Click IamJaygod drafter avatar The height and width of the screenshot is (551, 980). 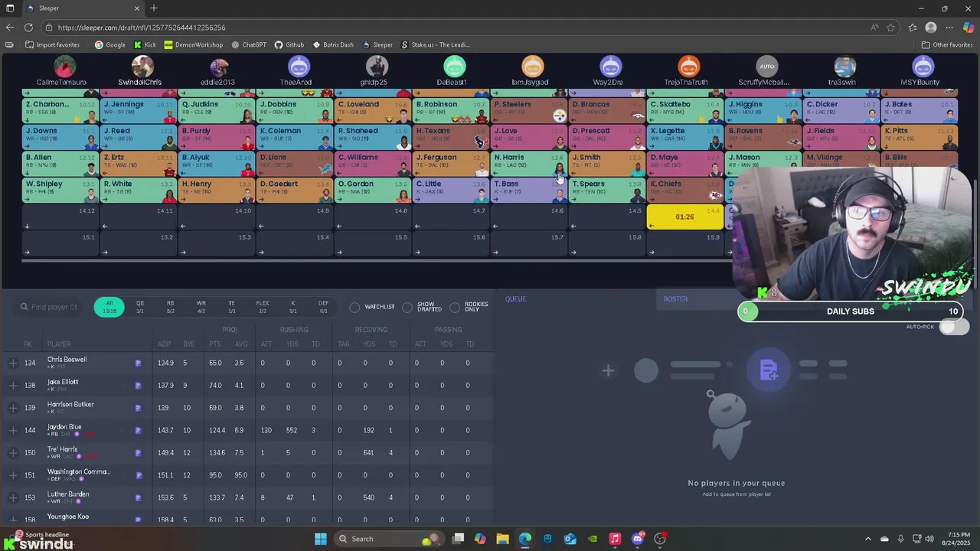533,67
